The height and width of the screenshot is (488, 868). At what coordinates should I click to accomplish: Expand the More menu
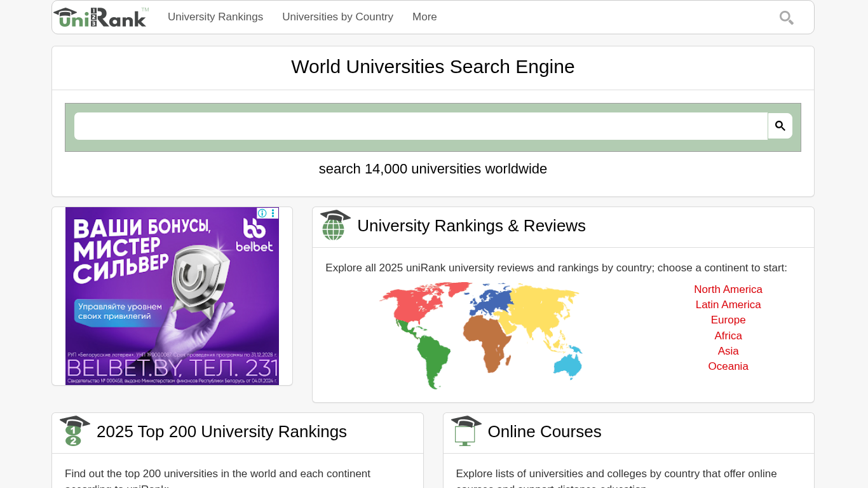(x=424, y=17)
